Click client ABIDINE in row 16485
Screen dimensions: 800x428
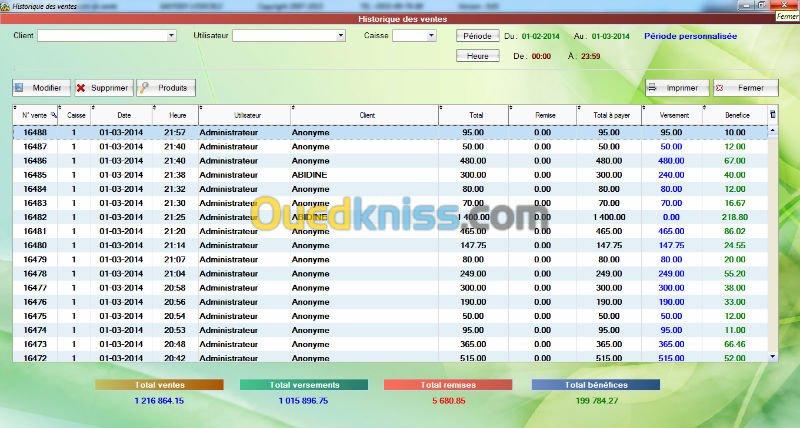309,175
